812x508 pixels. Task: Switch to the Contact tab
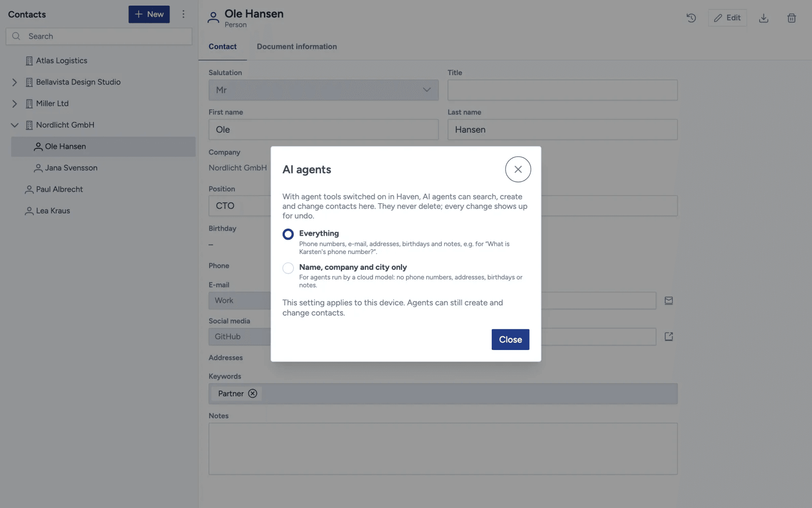pos(222,46)
